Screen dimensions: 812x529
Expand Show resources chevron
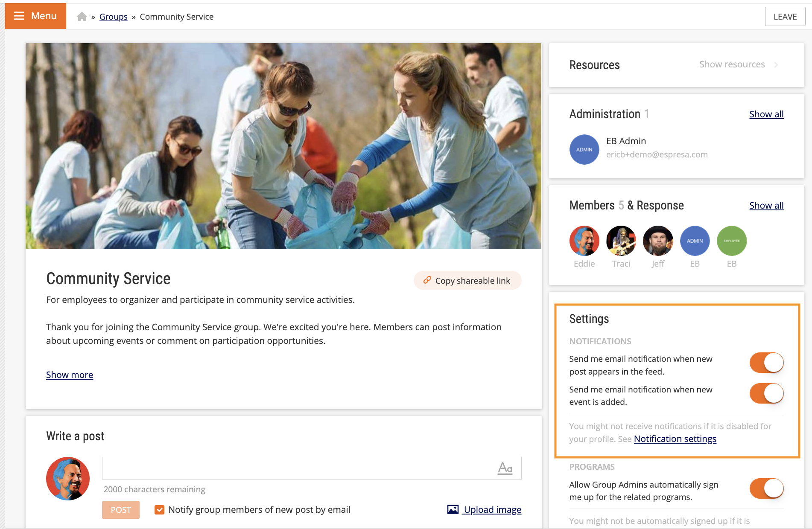pyautogui.click(x=776, y=65)
